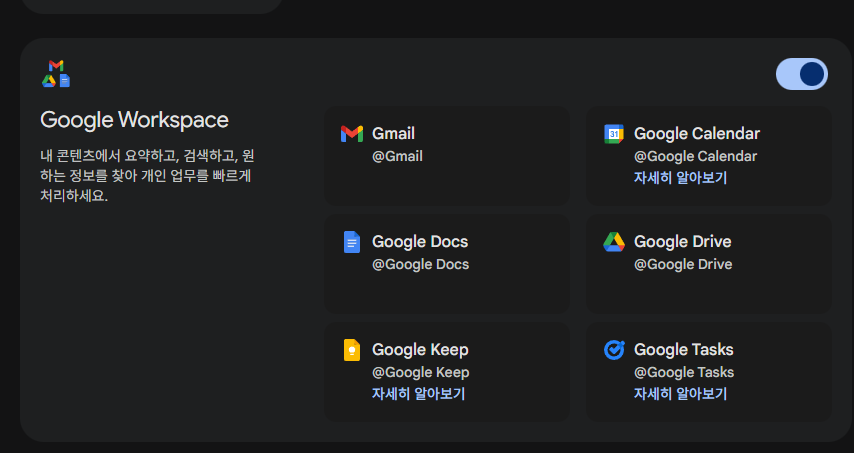
Task: Click the @Google Calendar handle text
Action: coord(696,156)
